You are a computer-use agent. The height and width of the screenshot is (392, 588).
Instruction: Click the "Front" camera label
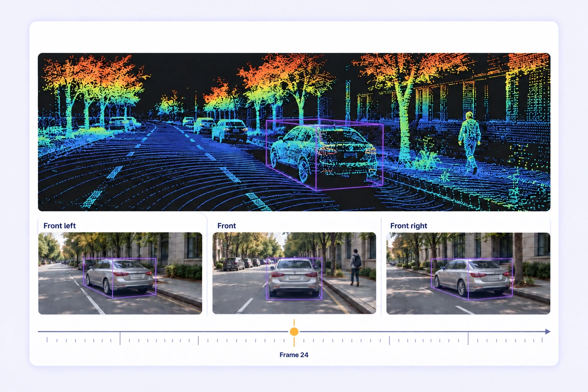click(227, 226)
